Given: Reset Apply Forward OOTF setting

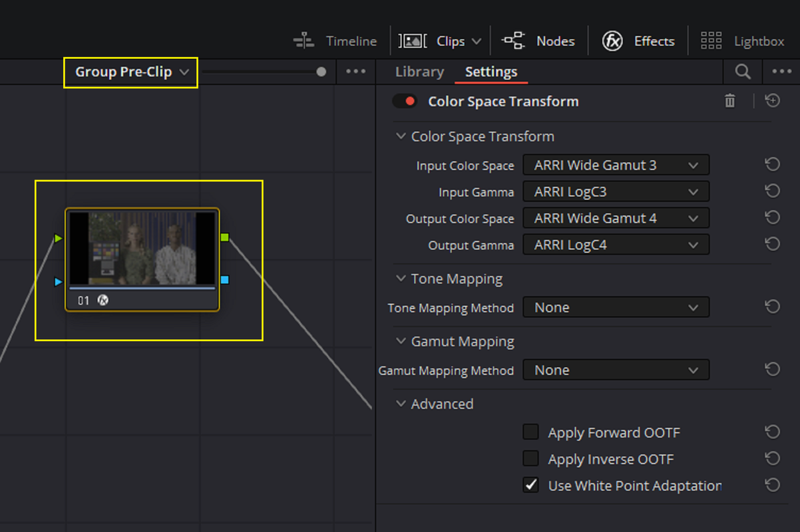Looking at the screenshot, I should pos(772,432).
